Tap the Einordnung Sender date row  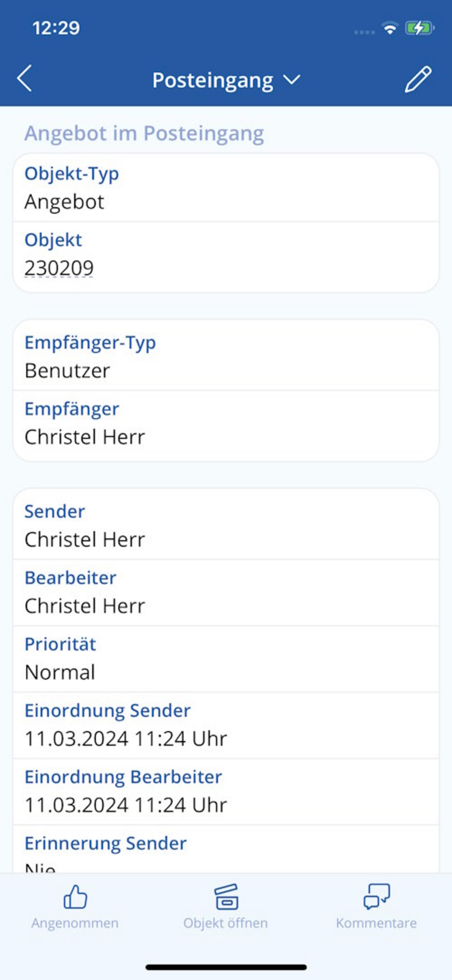pos(226,725)
